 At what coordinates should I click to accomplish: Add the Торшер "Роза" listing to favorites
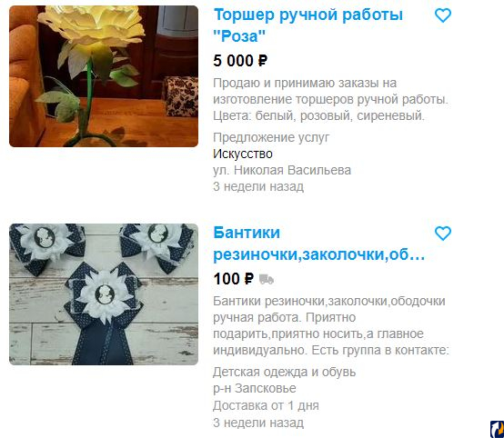[x=443, y=15]
